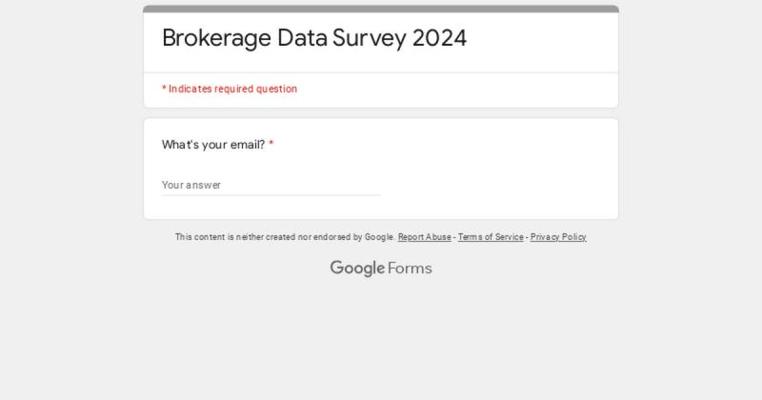
Task: Click the word "Brokerage" in the form title
Action: point(216,38)
